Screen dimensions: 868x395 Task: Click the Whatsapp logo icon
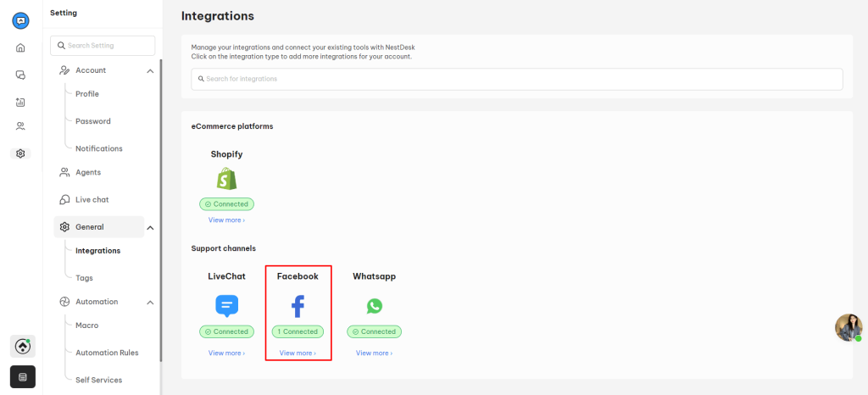pyautogui.click(x=374, y=306)
